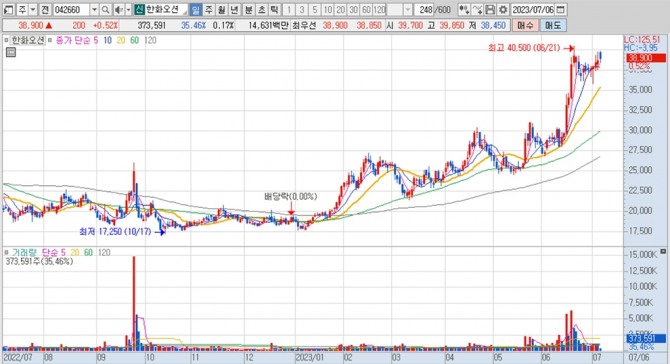Select the 20 interval button
The image size is (670, 364).
[x=341, y=9]
